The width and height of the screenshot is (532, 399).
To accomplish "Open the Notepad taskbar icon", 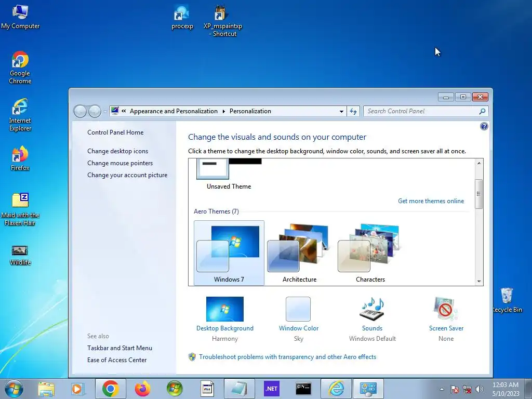I will point(239,389).
